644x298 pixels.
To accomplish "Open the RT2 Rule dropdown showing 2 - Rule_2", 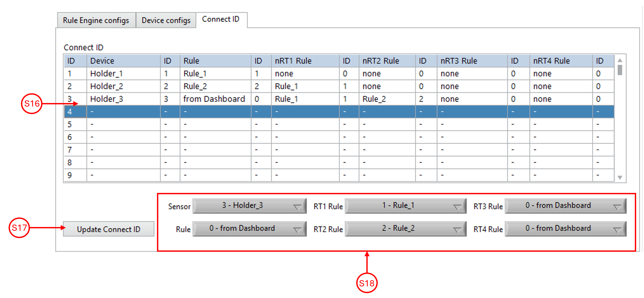I will 405,228.
